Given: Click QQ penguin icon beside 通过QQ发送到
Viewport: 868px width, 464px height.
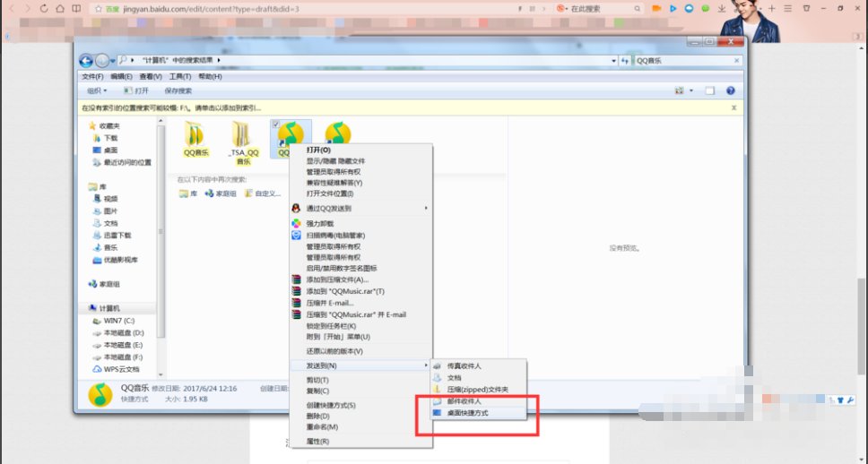Looking at the screenshot, I should coord(296,209).
